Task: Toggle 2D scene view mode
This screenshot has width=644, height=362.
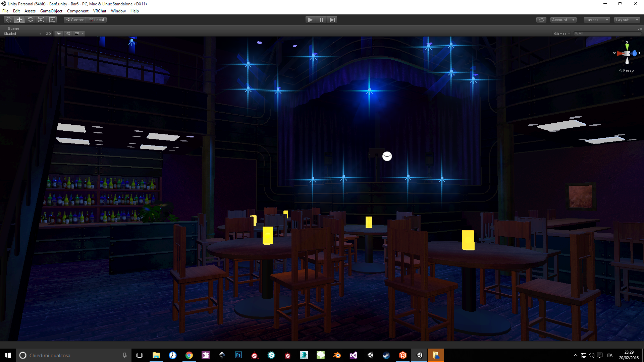Action: pyautogui.click(x=48, y=34)
